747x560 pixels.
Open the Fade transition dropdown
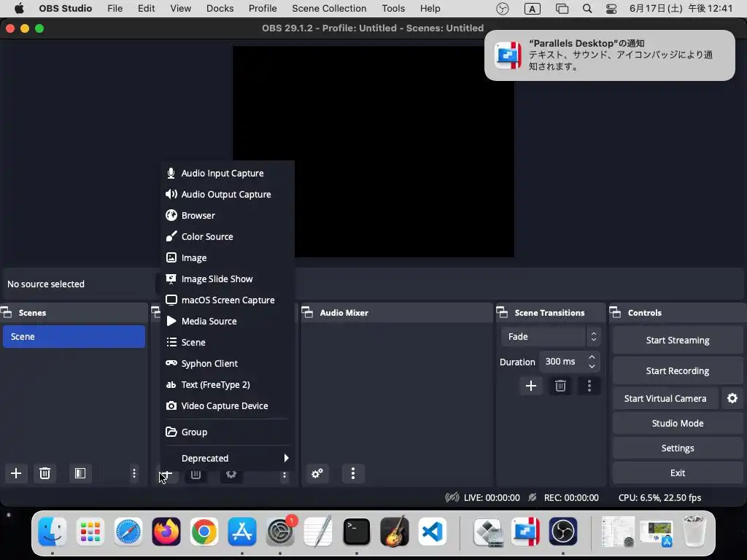551,337
